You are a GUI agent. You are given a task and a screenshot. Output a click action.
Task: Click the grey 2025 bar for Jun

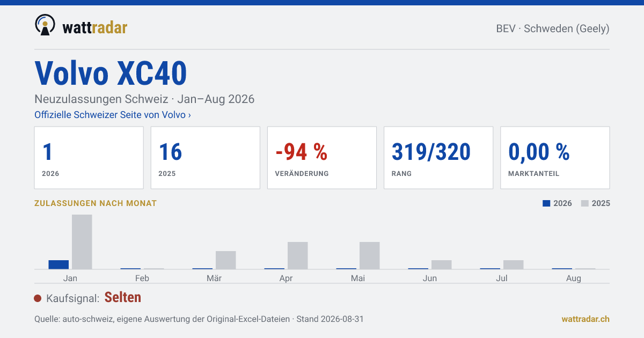442,264
